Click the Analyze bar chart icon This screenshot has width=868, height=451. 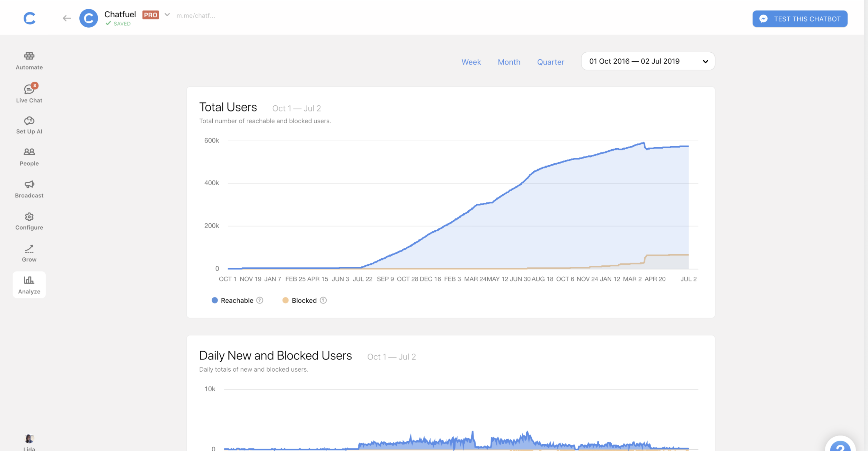point(29,280)
